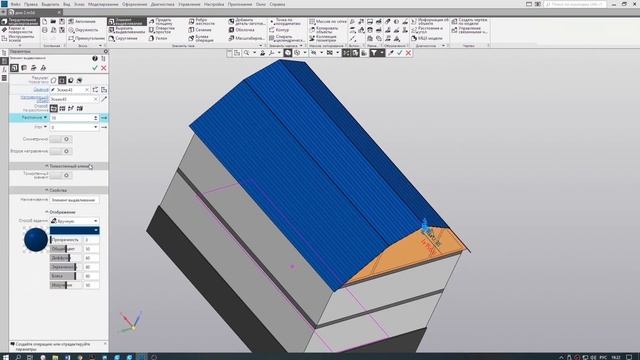Click the Прямоугольник rectangle tool
Image resolution: width=640 pixels, height=360 pixels.
[x=86, y=38]
